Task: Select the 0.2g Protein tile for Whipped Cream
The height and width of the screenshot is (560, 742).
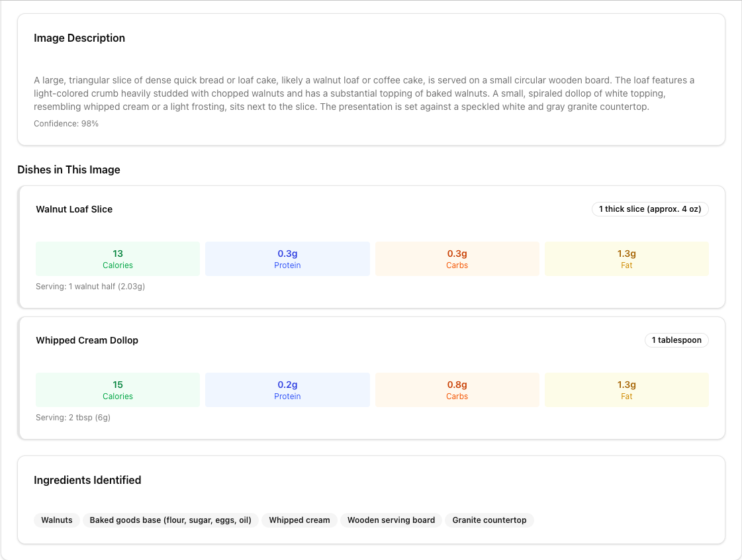Action: (x=287, y=390)
